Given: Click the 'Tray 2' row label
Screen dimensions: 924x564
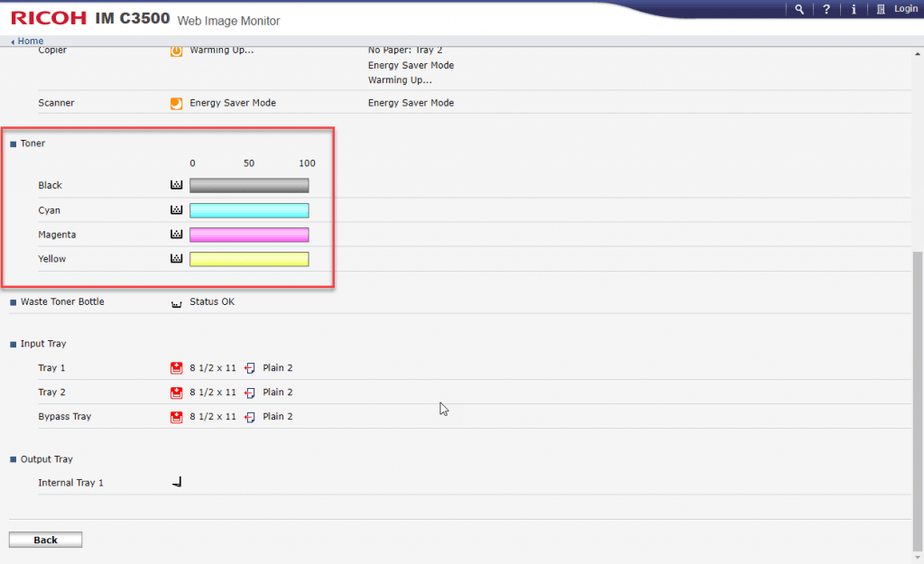Looking at the screenshot, I should pyautogui.click(x=51, y=392).
